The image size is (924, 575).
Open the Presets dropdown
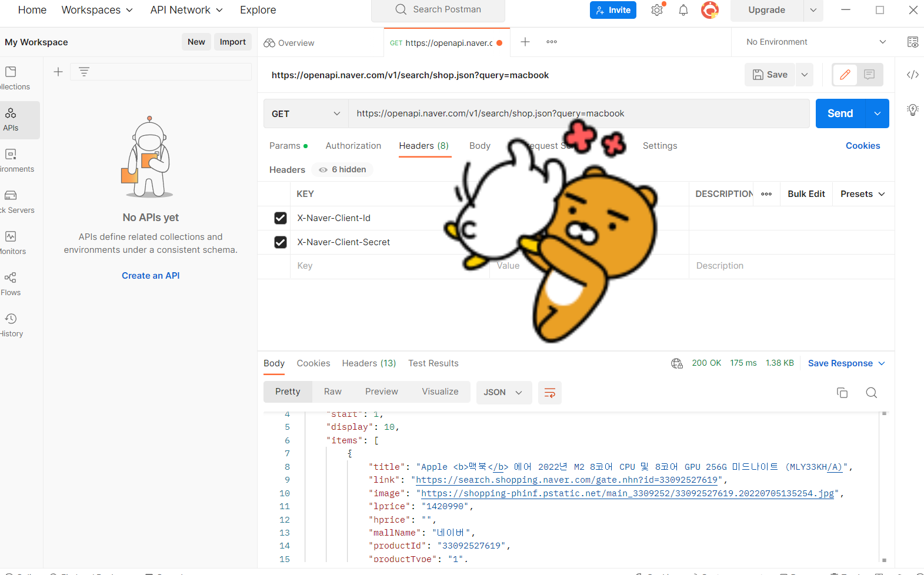pyautogui.click(x=863, y=194)
